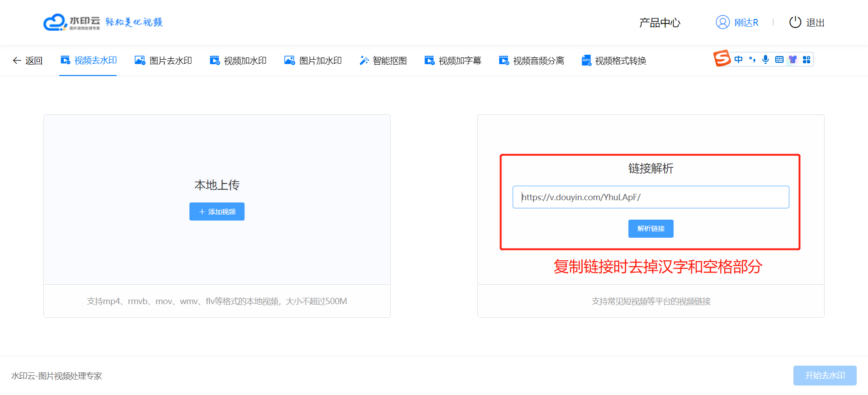This screenshot has height=395, width=868.
Task: Switch to the 图片去水印 tab
Action: (x=163, y=61)
